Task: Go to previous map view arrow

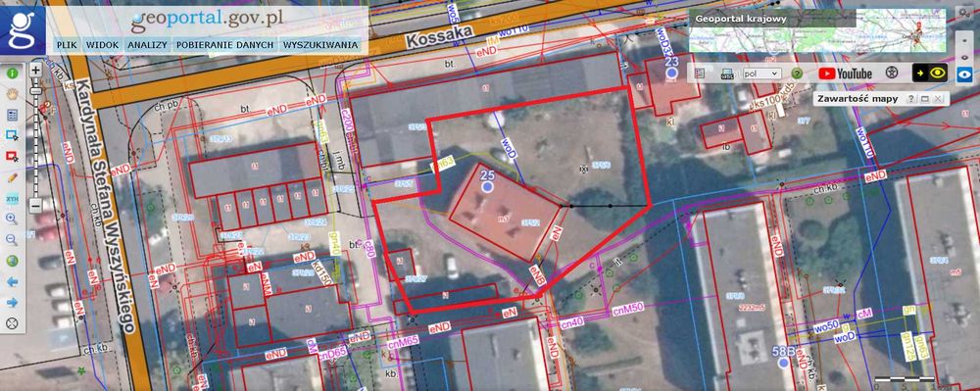Action: point(12,281)
